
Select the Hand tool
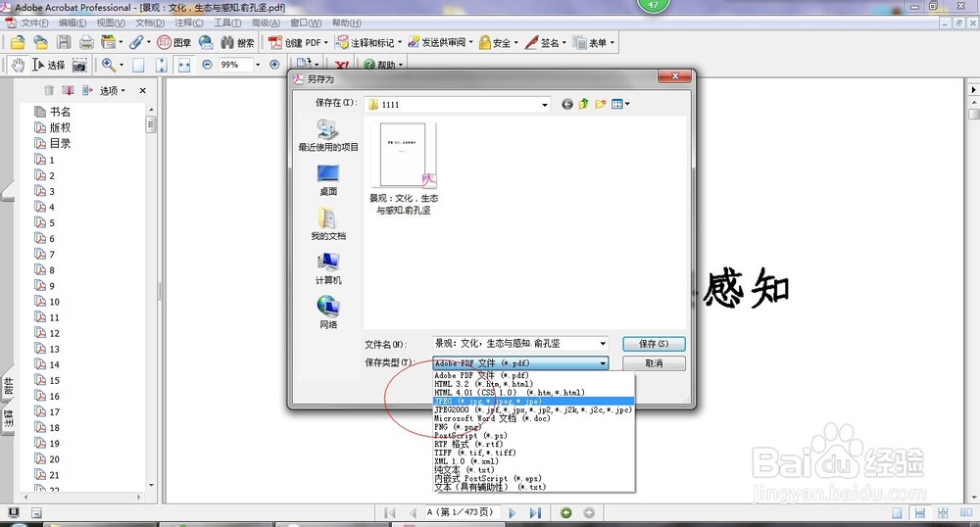click(x=18, y=65)
